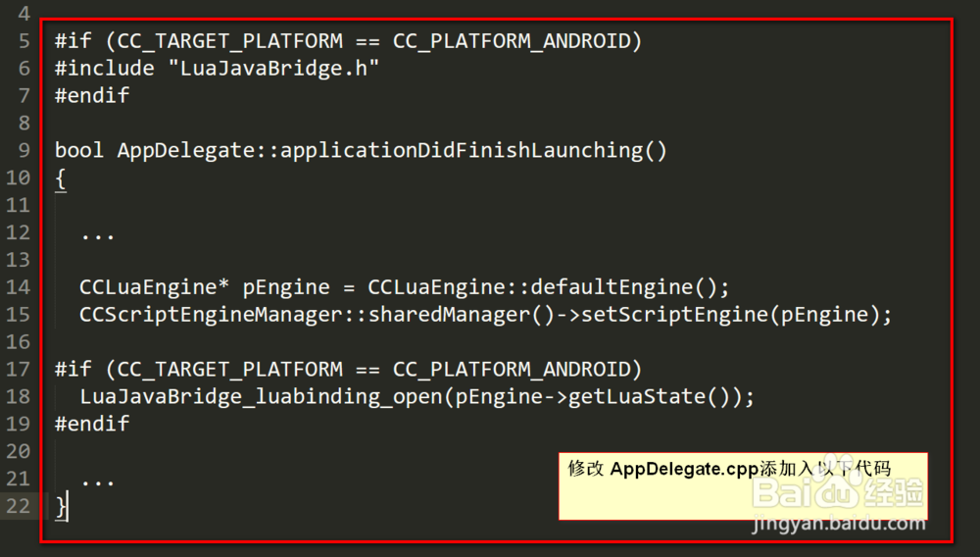The height and width of the screenshot is (557, 980).
Task: Click the first #endif on line 7
Action: 92,96
